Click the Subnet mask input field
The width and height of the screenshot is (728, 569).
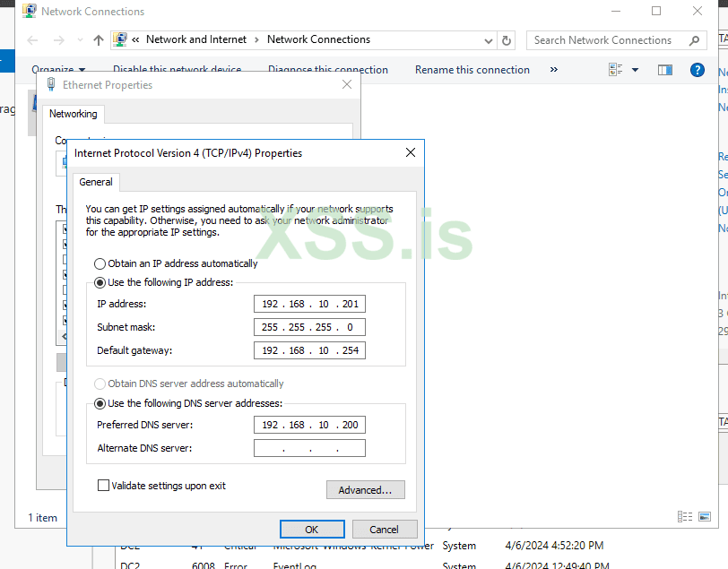point(309,327)
